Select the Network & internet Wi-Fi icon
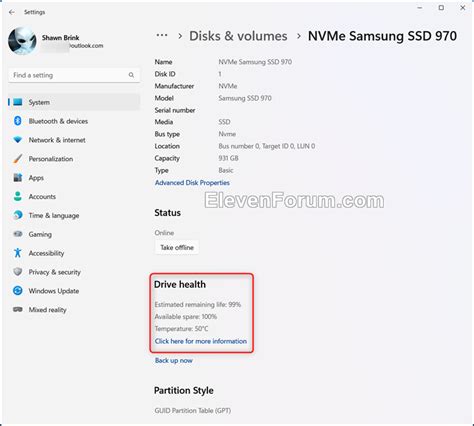The height and width of the screenshot is (426, 474). point(18,140)
